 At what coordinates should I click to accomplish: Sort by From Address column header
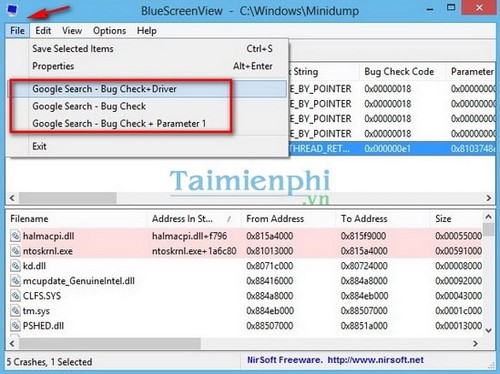(288, 219)
